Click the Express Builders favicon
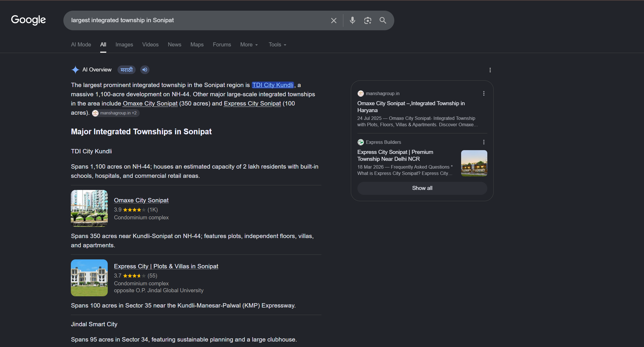644x347 pixels. pos(361,142)
